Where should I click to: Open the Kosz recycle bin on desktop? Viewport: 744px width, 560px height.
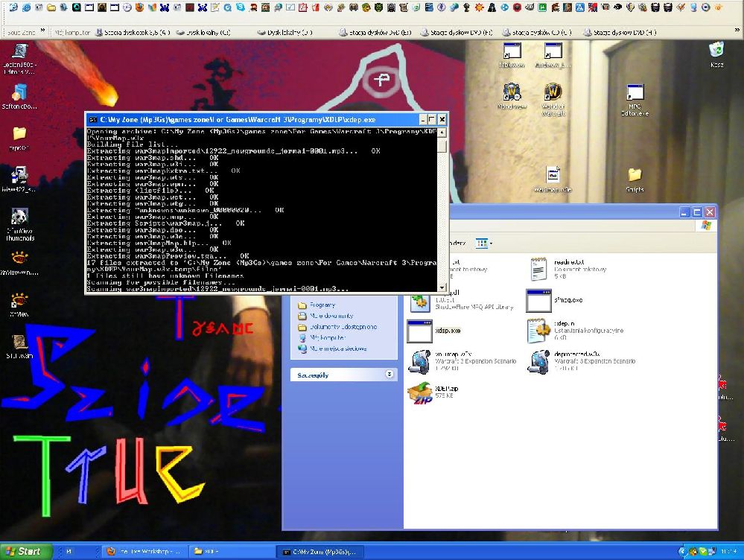click(x=716, y=54)
